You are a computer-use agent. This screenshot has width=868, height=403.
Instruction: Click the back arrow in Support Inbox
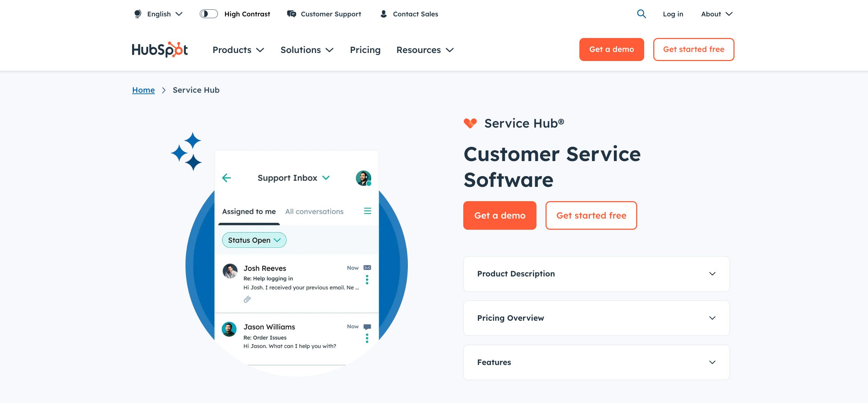click(x=227, y=178)
